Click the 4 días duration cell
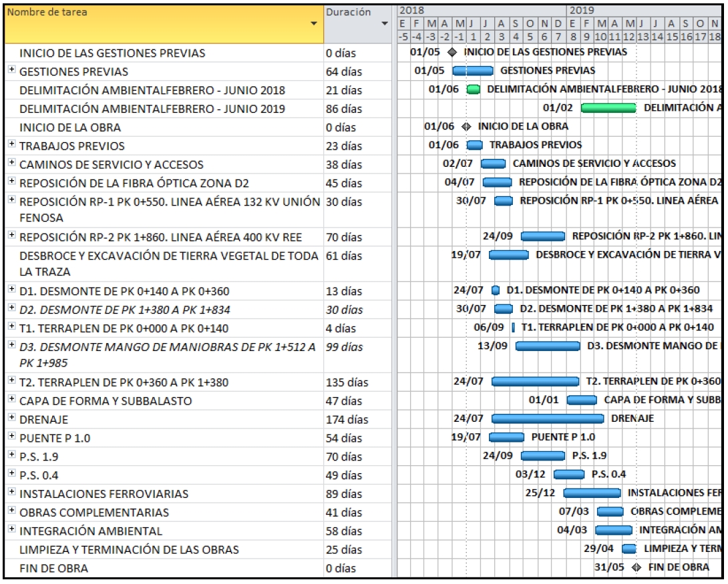Image resolution: width=728 pixels, height=584 pixels. (x=358, y=328)
